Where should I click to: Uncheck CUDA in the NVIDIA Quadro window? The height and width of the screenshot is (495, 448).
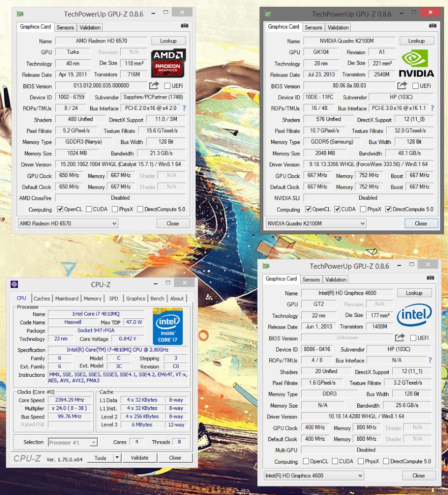338,209
